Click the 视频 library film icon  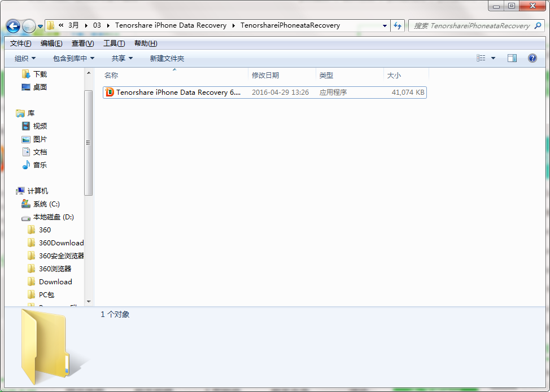26,126
